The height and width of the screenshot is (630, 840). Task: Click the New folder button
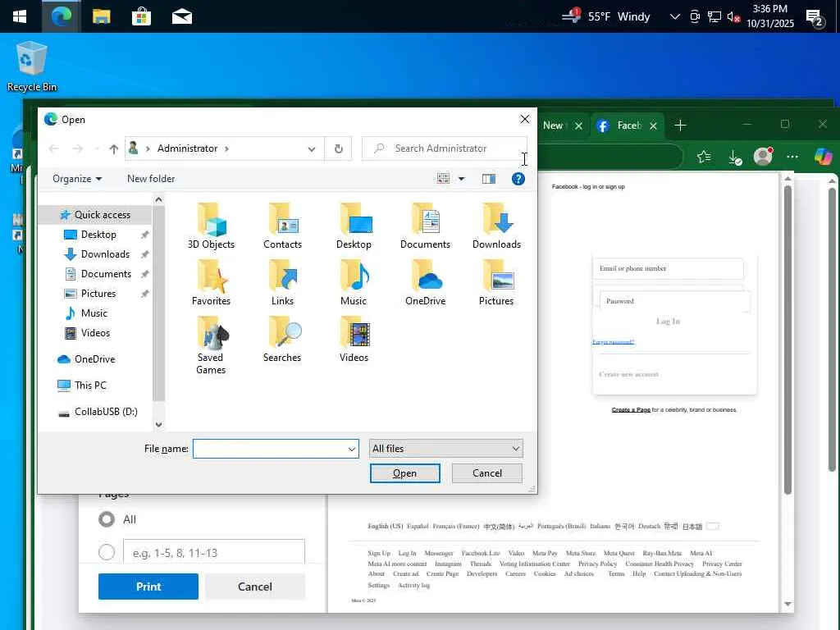pyautogui.click(x=151, y=179)
